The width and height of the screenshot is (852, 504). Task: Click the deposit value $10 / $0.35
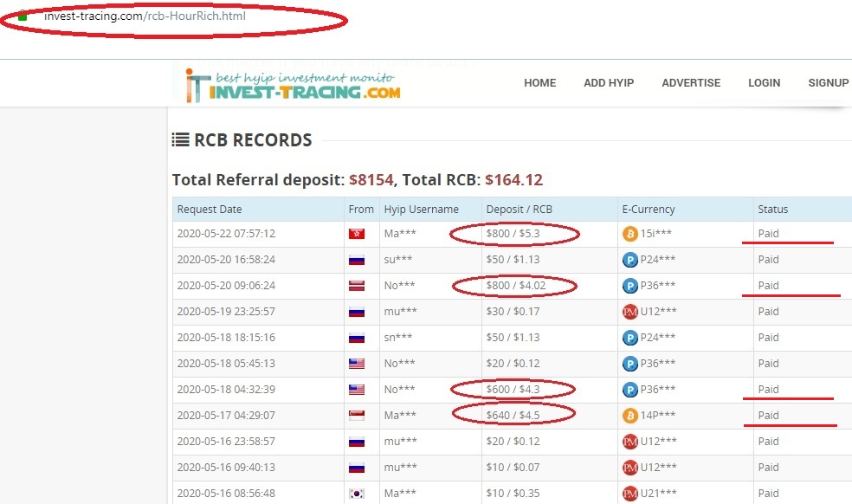point(513,494)
